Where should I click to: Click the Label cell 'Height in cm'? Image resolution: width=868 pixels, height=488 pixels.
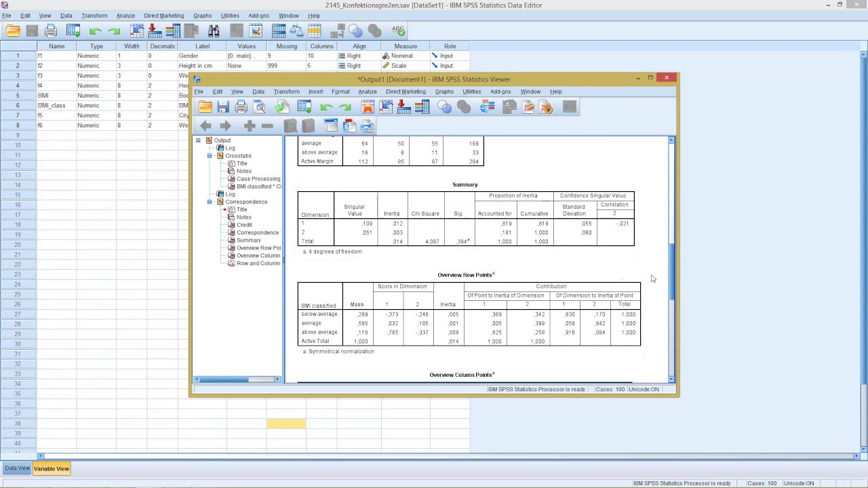coord(202,66)
